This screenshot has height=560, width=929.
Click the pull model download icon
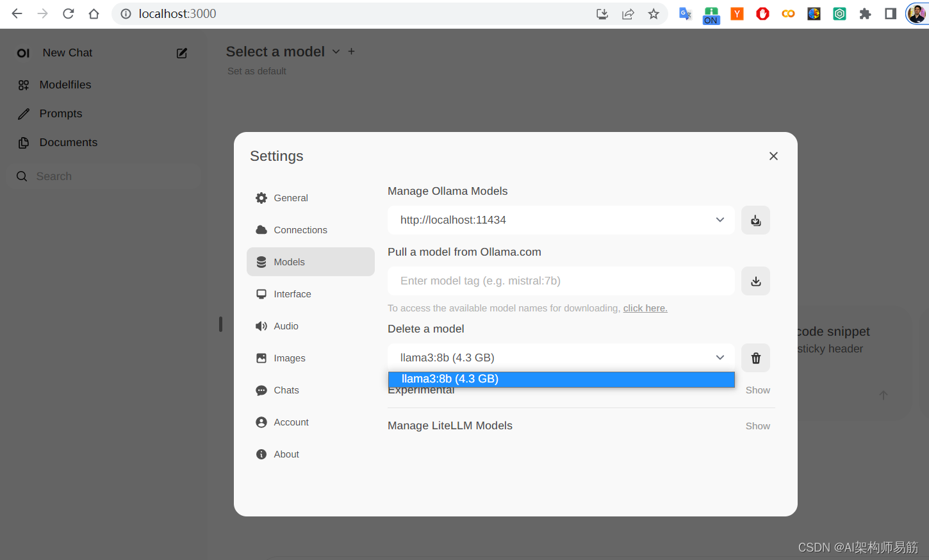pyautogui.click(x=756, y=281)
